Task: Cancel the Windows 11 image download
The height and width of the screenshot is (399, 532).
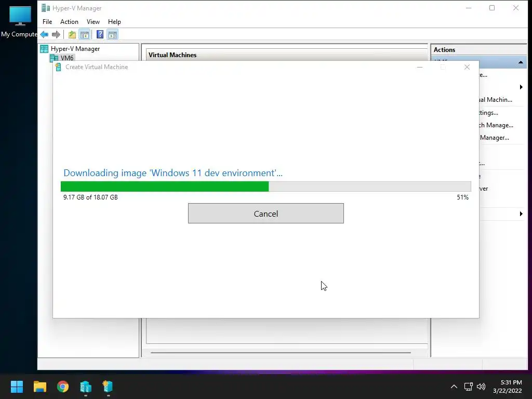Action: pos(265,214)
